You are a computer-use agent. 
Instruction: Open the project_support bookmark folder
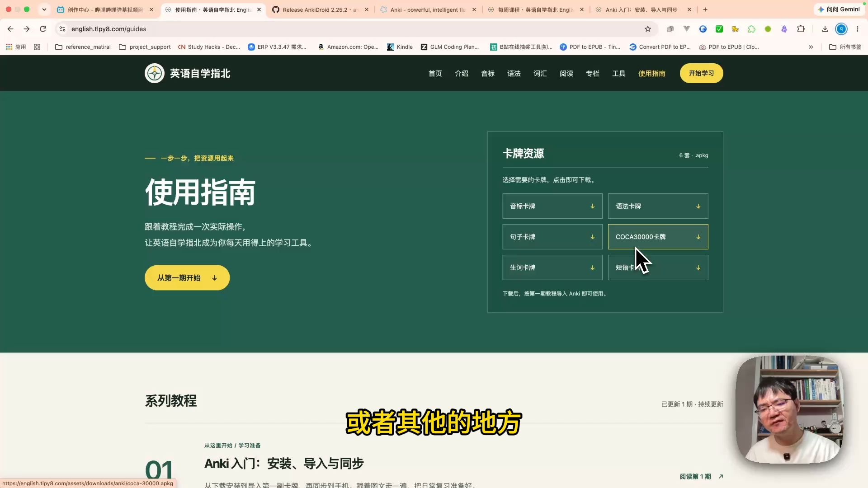(x=145, y=47)
